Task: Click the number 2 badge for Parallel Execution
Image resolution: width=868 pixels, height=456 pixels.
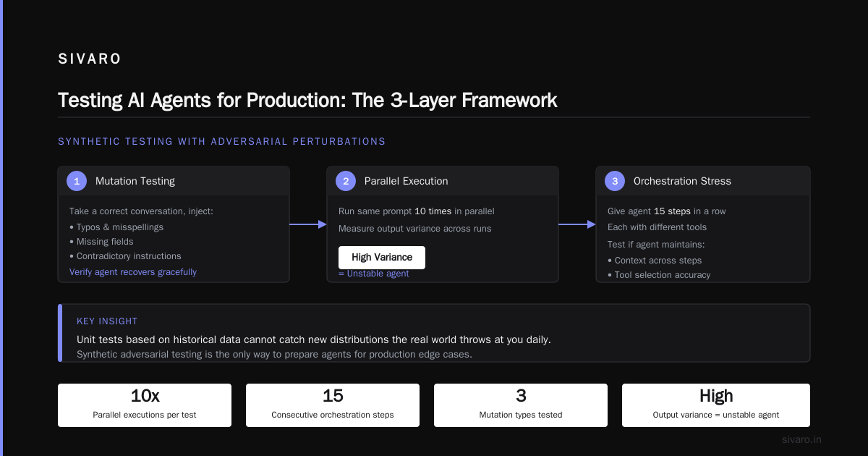Action: (346, 181)
